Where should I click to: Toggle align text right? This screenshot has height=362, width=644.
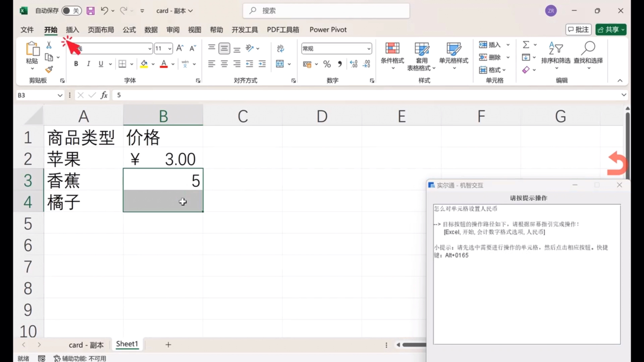(237, 64)
